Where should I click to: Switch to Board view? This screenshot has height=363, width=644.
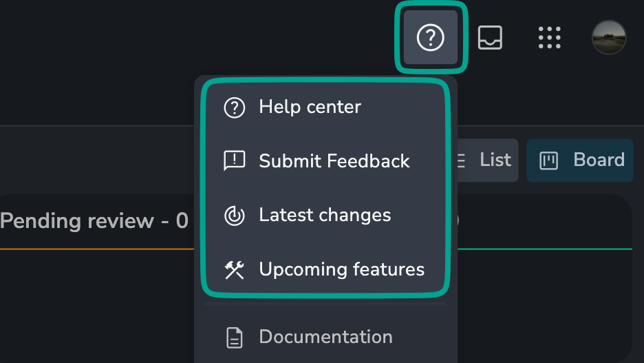point(580,160)
